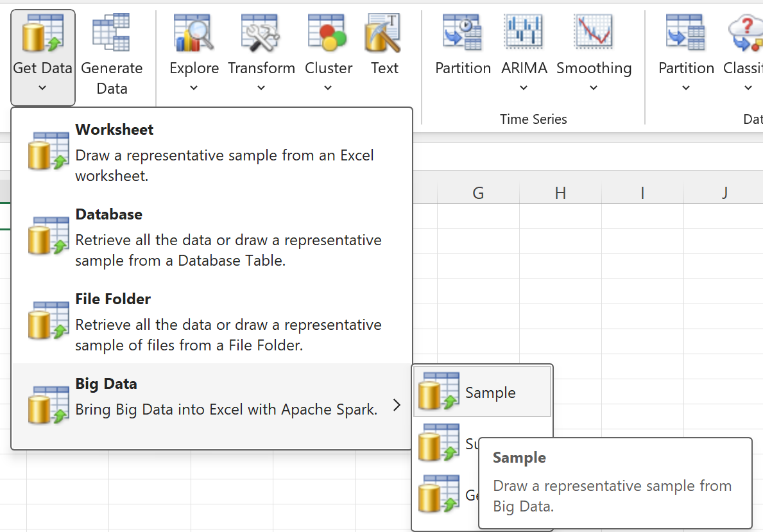The height and width of the screenshot is (532, 763).
Task: Open the Text mining icon
Action: (x=384, y=33)
